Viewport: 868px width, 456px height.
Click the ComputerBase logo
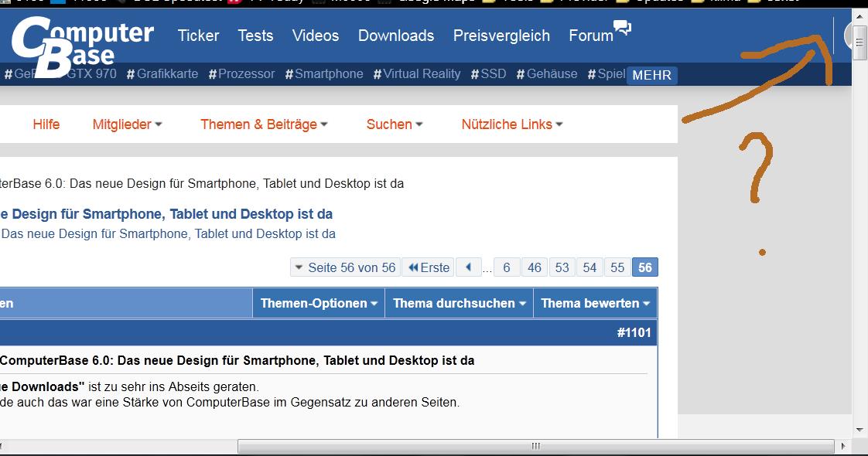click(82, 47)
